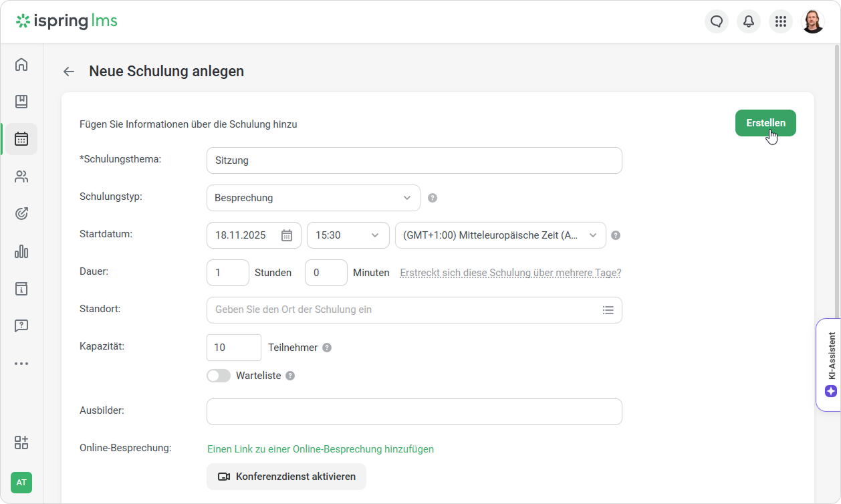Expand the Schulungstyp Besprechung dropdown
Image resolution: width=841 pixels, height=504 pixels.
point(314,198)
